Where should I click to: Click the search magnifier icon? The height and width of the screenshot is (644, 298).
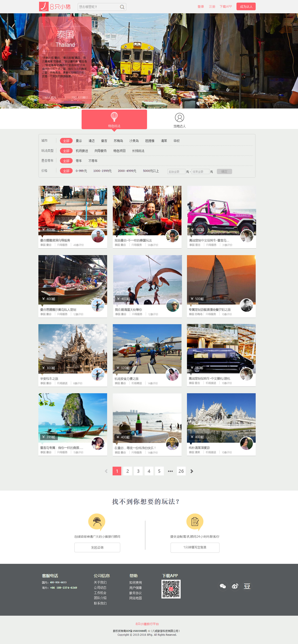122,7
